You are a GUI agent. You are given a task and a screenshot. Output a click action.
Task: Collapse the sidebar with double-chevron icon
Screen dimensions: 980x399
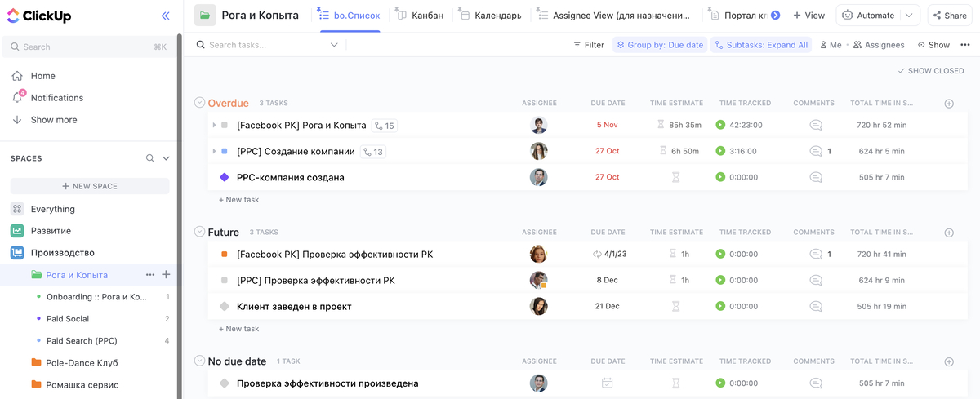click(165, 16)
